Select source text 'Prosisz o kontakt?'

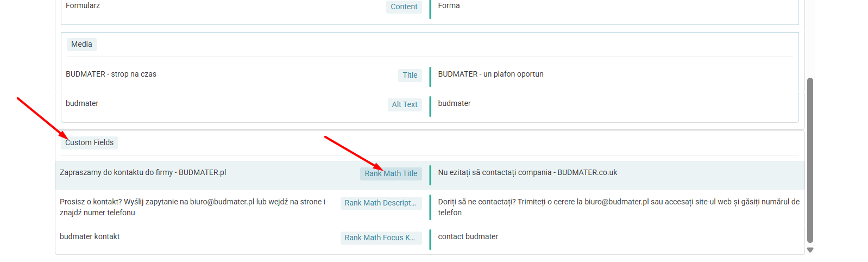click(193, 207)
